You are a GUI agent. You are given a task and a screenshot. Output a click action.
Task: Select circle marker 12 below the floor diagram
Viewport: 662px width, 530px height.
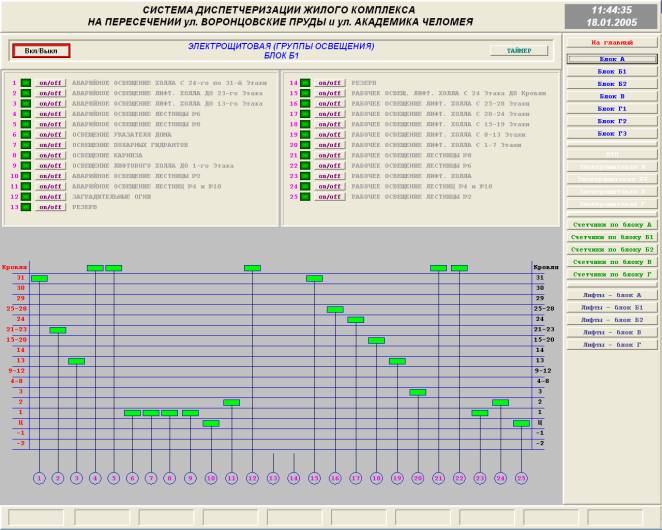click(x=252, y=478)
